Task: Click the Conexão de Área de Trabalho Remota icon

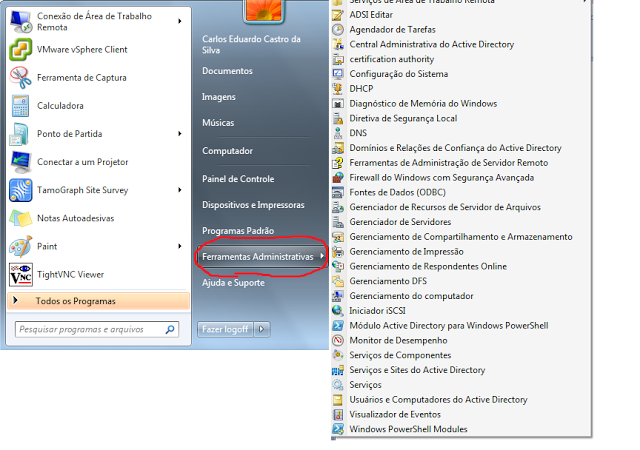Action: click(x=20, y=21)
